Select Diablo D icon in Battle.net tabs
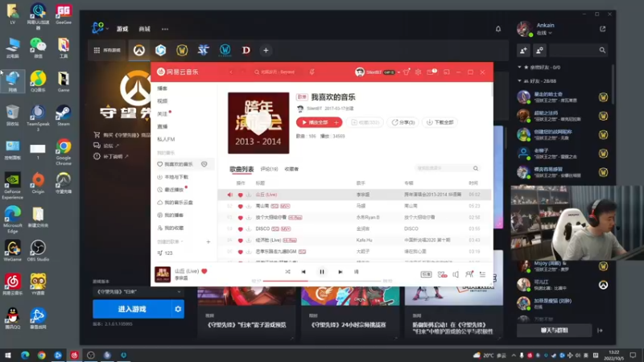Screen dimensions: 644x362 coord(246,50)
